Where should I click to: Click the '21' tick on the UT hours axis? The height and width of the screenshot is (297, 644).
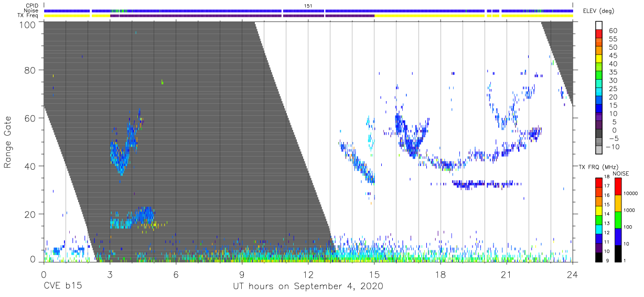pyautogui.click(x=506, y=273)
